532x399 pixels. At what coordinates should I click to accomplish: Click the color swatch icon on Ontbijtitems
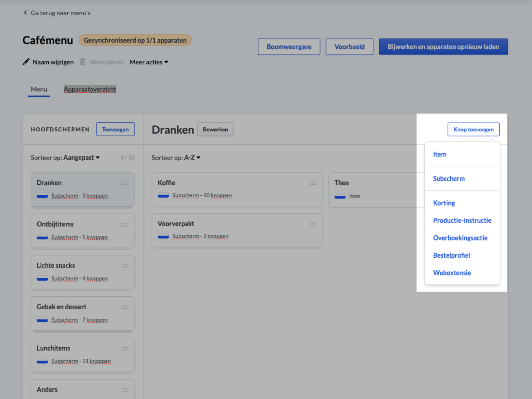(42, 237)
